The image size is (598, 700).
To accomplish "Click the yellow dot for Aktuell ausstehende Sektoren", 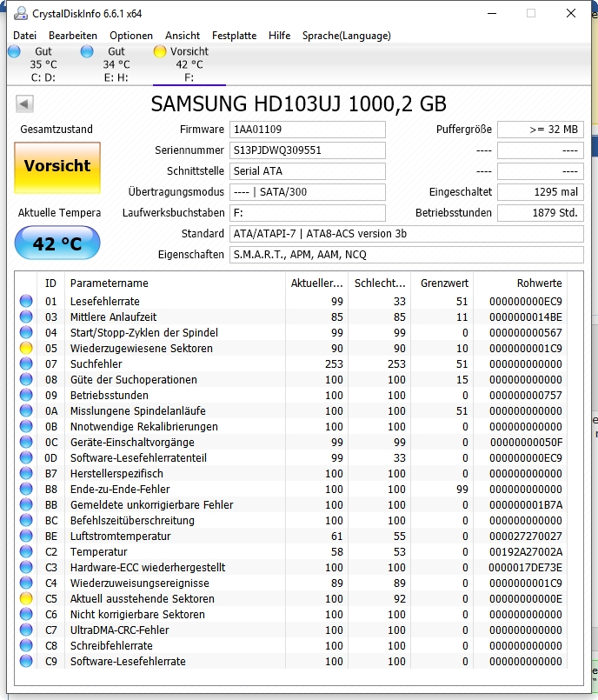I will (x=26, y=598).
